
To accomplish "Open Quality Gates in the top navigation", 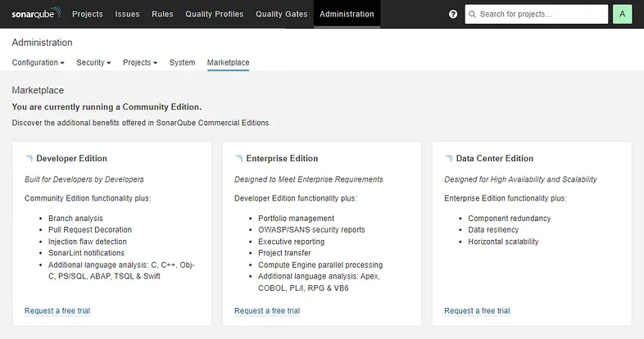I will point(280,14).
